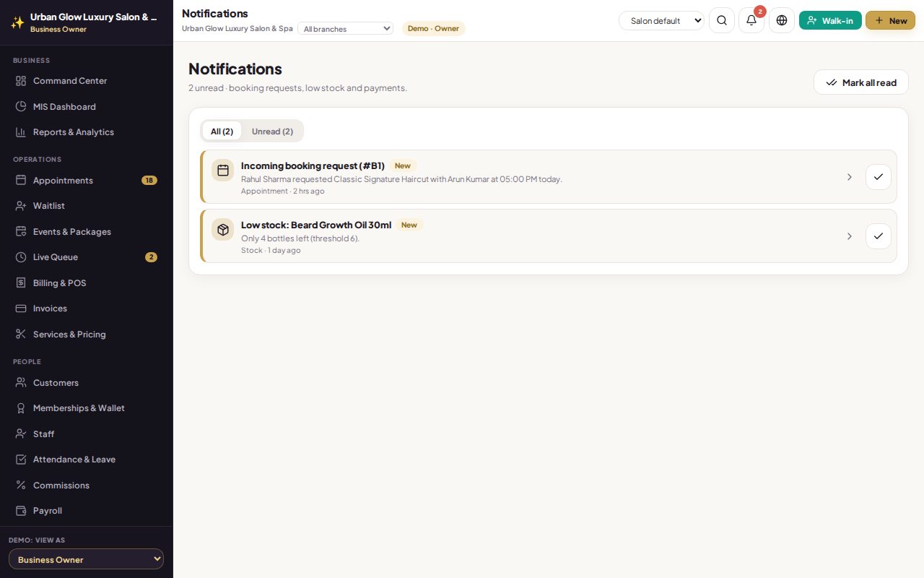
Task: Click the globe language icon
Action: 782,20
